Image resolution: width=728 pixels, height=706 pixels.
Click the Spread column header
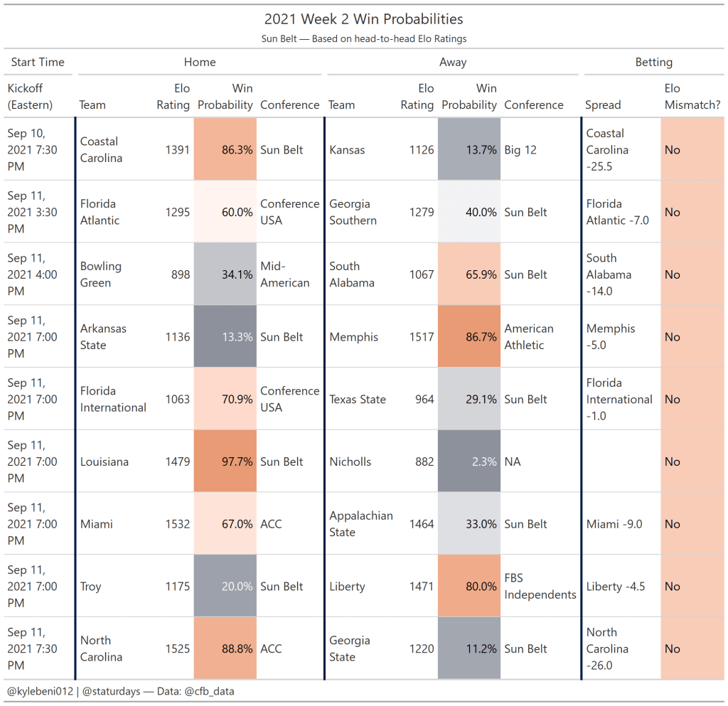pyautogui.click(x=603, y=105)
